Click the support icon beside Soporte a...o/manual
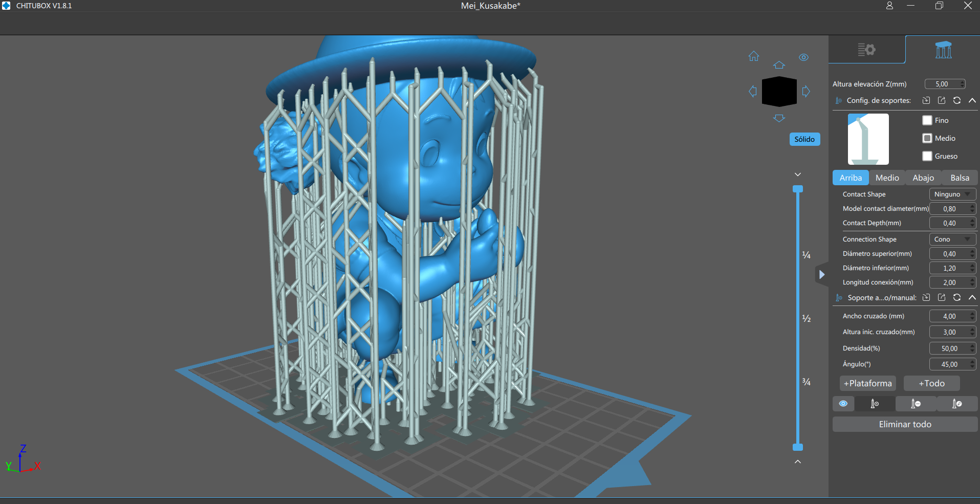The image size is (980, 504). click(839, 298)
